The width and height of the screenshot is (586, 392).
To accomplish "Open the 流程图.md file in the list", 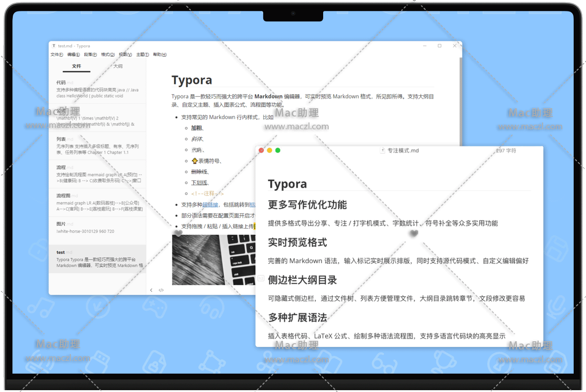I will (97, 202).
